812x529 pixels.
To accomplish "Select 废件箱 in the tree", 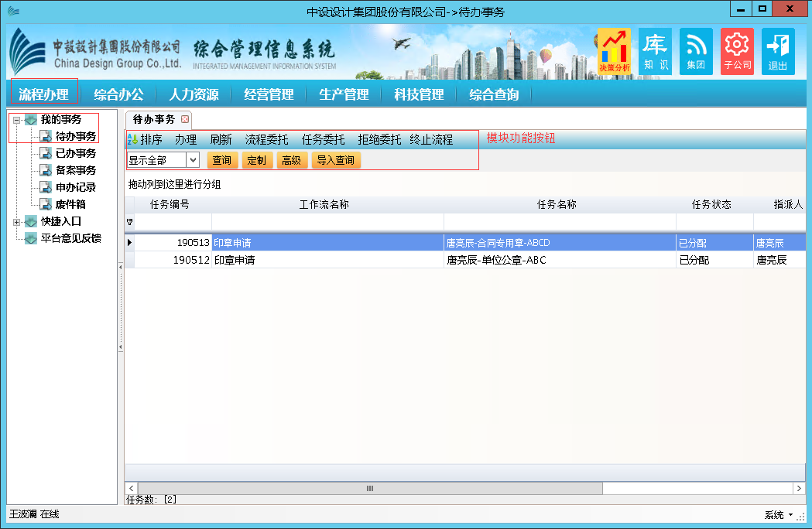I will [x=70, y=204].
